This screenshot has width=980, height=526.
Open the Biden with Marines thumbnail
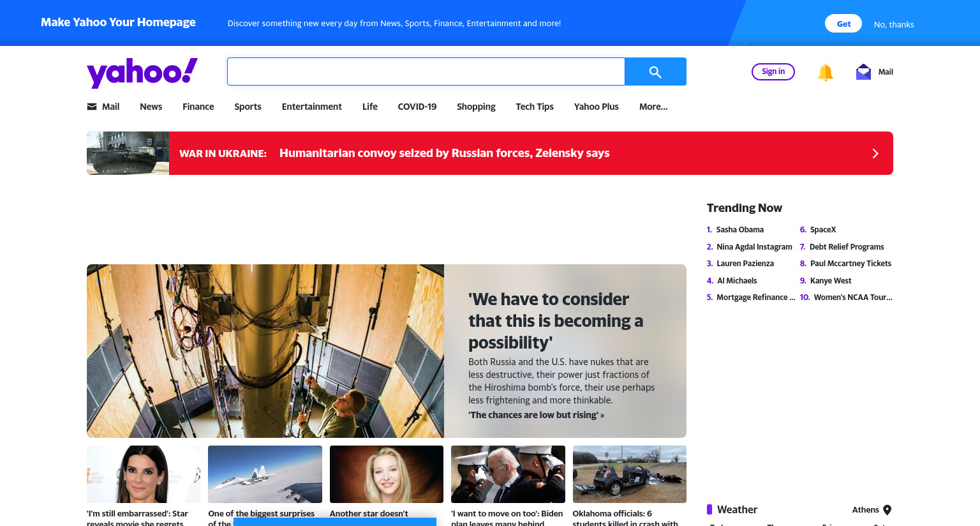(x=508, y=474)
